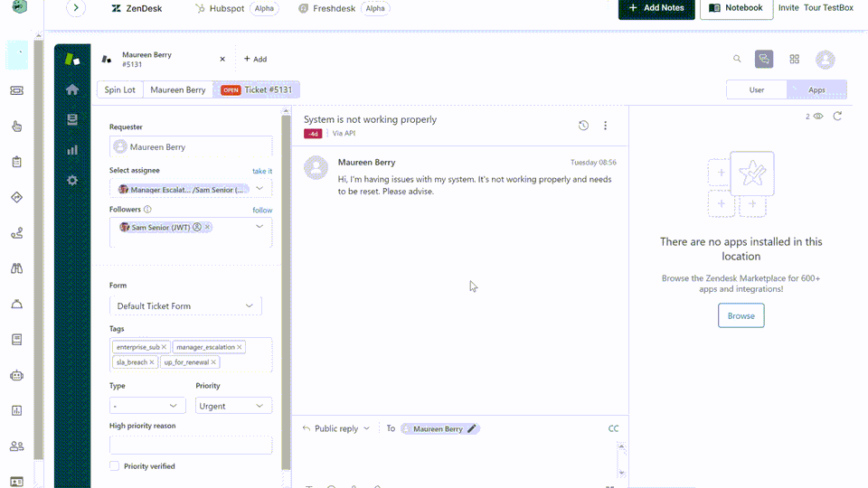Click the ticket icon in left rail

pos(16,90)
